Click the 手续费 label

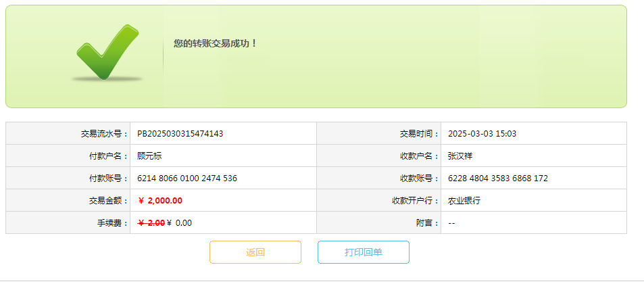[112, 223]
